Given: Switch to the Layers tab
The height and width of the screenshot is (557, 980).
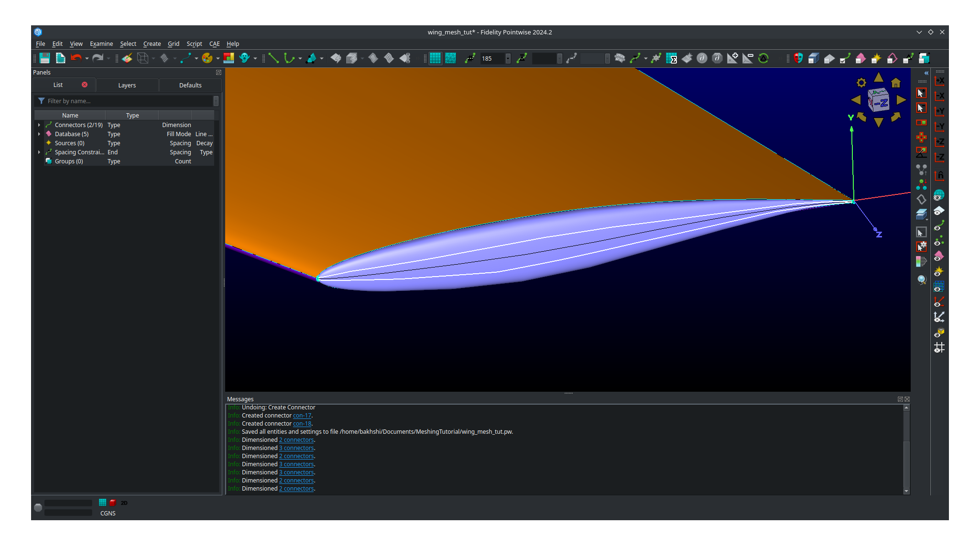Looking at the screenshot, I should tap(127, 85).
